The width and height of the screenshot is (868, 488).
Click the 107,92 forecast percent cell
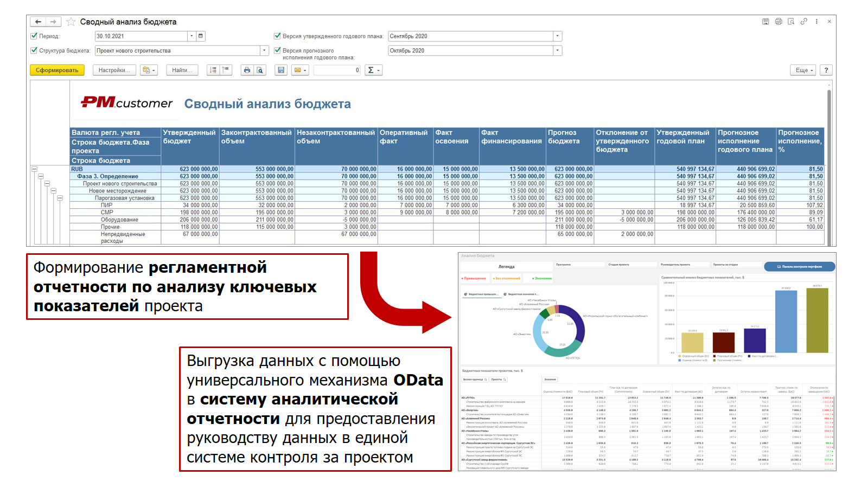[801, 206]
